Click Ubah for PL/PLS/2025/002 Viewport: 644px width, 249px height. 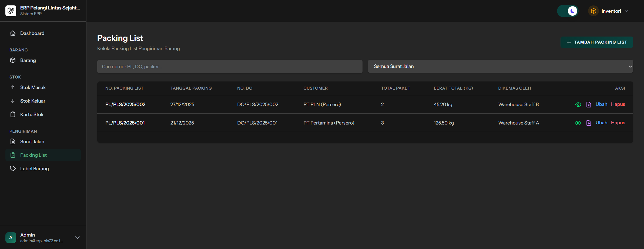[x=601, y=104]
